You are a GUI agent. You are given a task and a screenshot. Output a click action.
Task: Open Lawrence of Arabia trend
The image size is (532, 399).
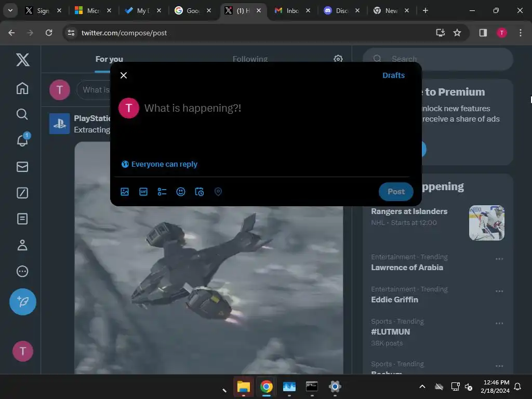click(407, 268)
